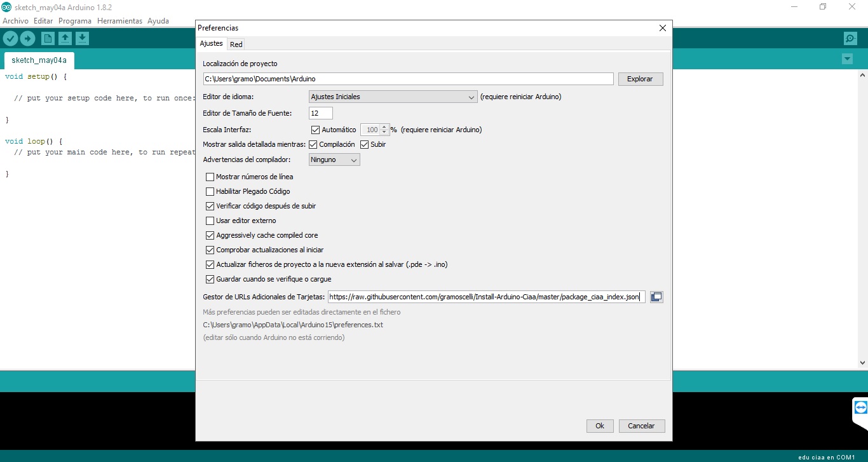Image resolution: width=868 pixels, height=462 pixels.
Task: Open the Editar menu
Action: click(43, 21)
